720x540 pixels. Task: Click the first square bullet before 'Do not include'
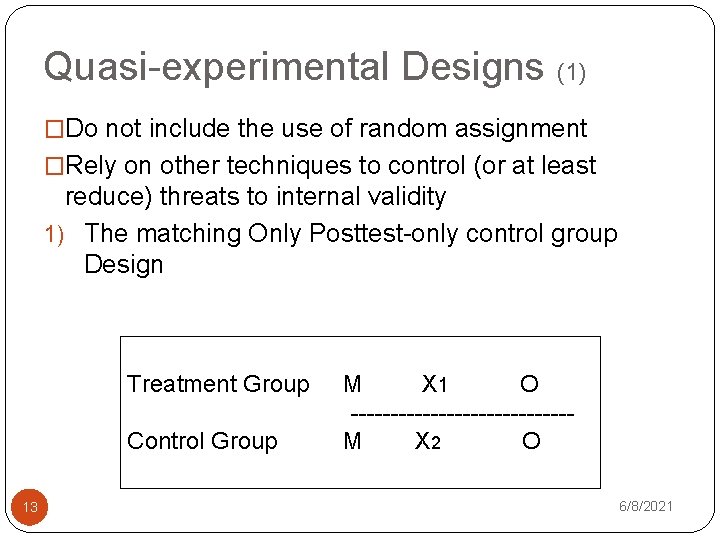pos(54,129)
